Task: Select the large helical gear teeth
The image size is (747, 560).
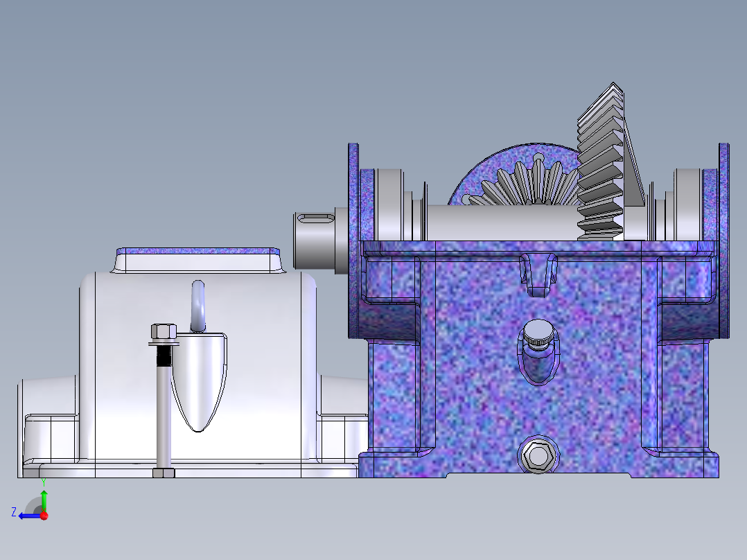Action: pos(600,162)
